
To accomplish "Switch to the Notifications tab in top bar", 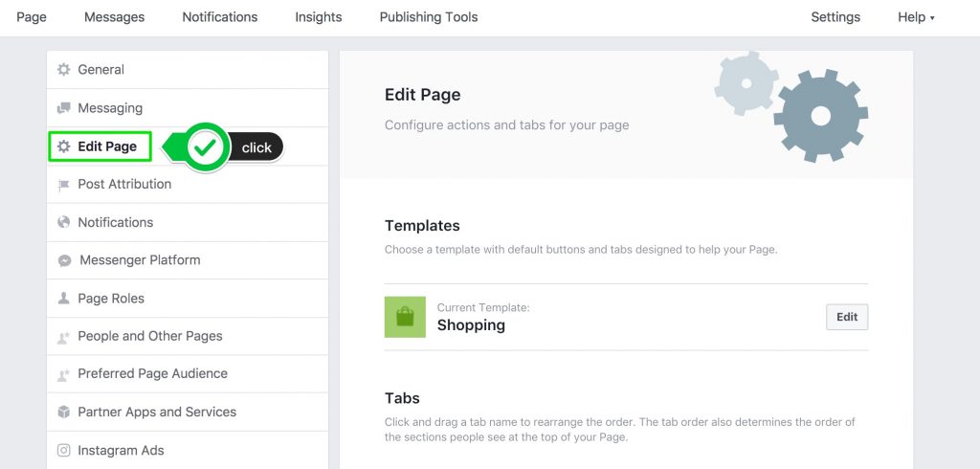I will point(220,17).
